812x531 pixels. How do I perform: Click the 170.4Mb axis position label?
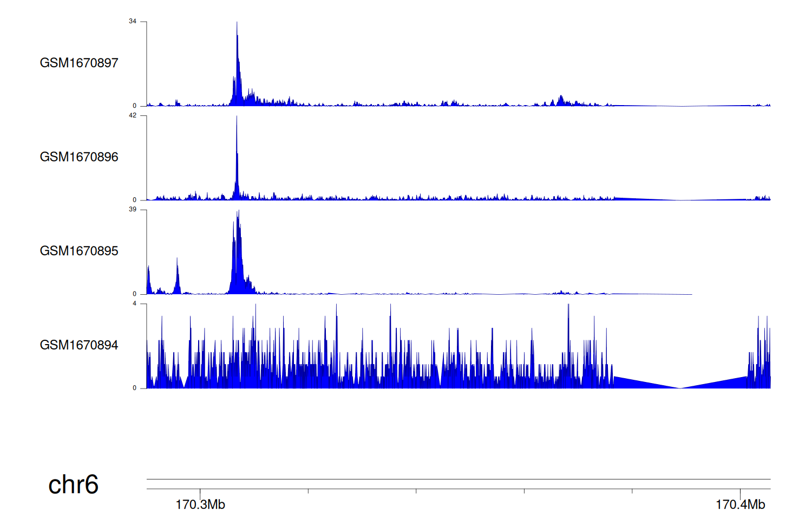click(740, 505)
